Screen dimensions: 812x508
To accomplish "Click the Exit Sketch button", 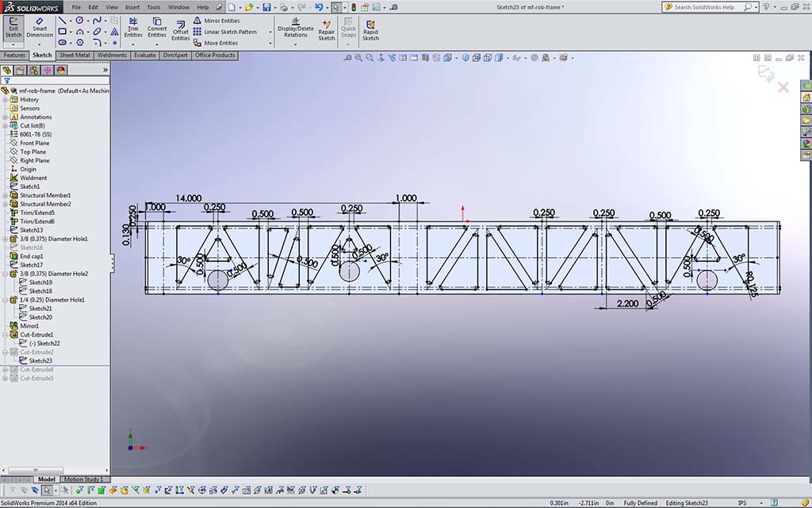I will pos(13,28).
